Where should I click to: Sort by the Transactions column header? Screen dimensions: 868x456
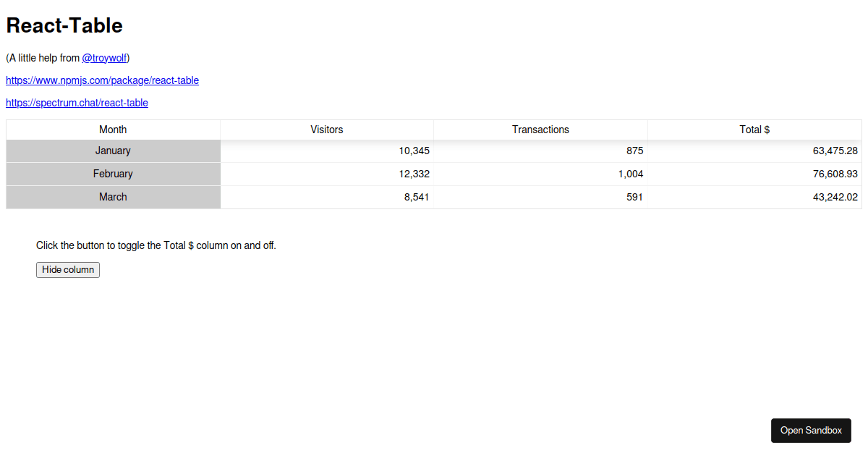click(540, 130)
